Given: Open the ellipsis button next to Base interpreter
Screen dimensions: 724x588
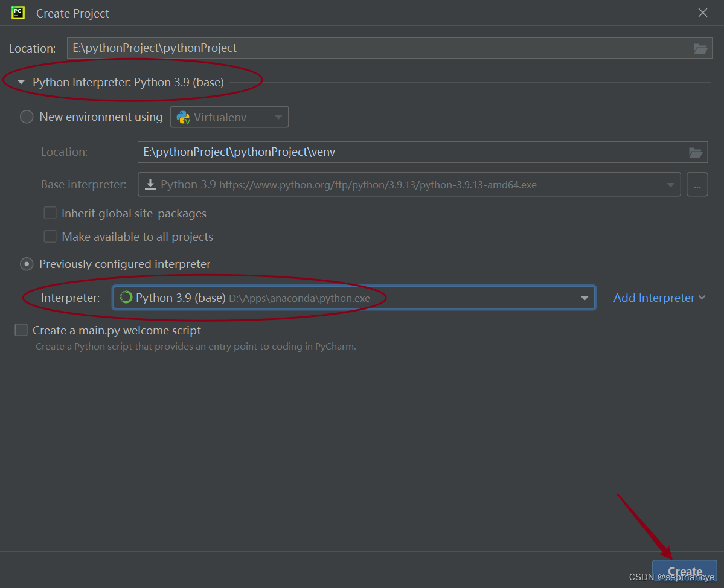Looking at the screenshot, I should [697, 185].
